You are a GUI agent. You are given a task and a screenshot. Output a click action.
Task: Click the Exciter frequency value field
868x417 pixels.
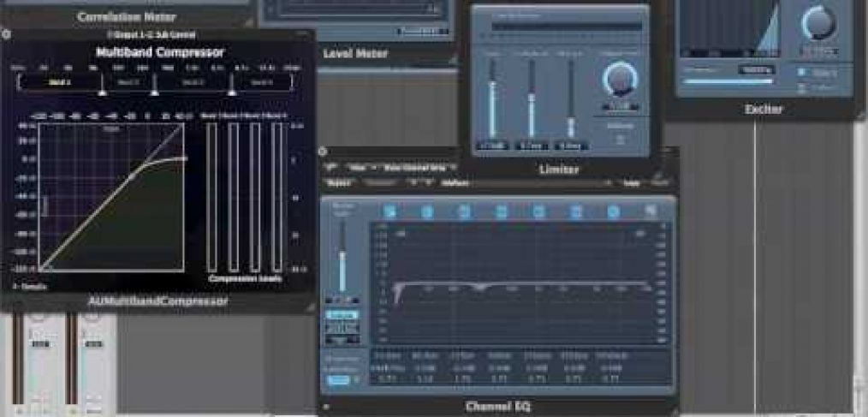(756, 69)
